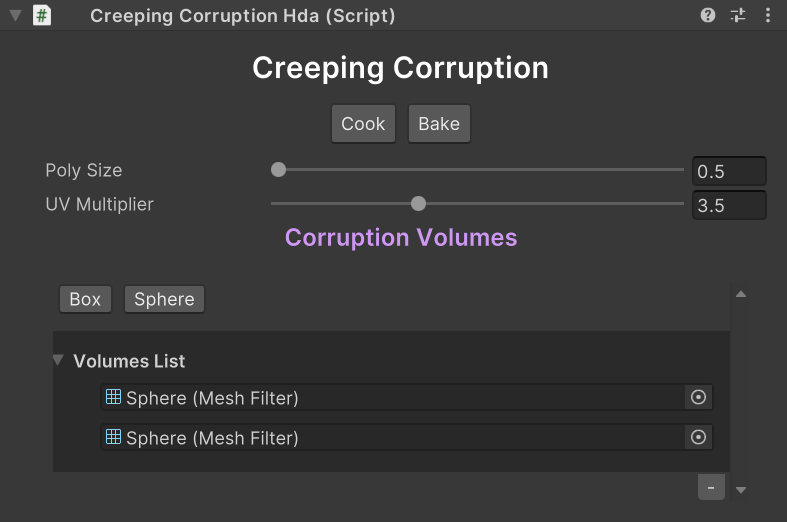Image resolution: width=787 pixels, height=522 pixels.
Task: Open the preset selector sliders icon
Action: [x=738, y=16]
